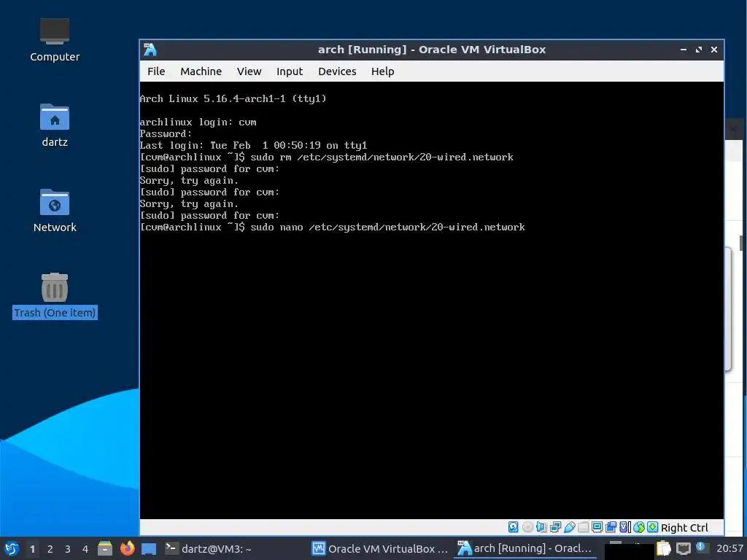Select the Network desktop icon

tap(54, 211)
